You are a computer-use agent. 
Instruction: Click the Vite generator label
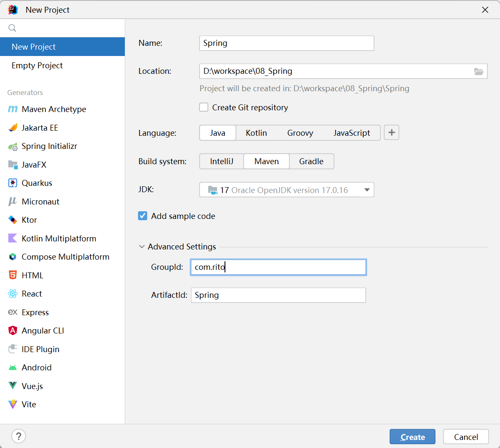pos(29,404)
